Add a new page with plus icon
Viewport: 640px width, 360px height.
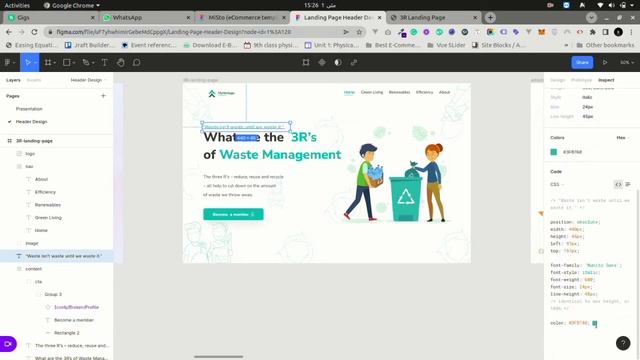(x=103, y=96)
